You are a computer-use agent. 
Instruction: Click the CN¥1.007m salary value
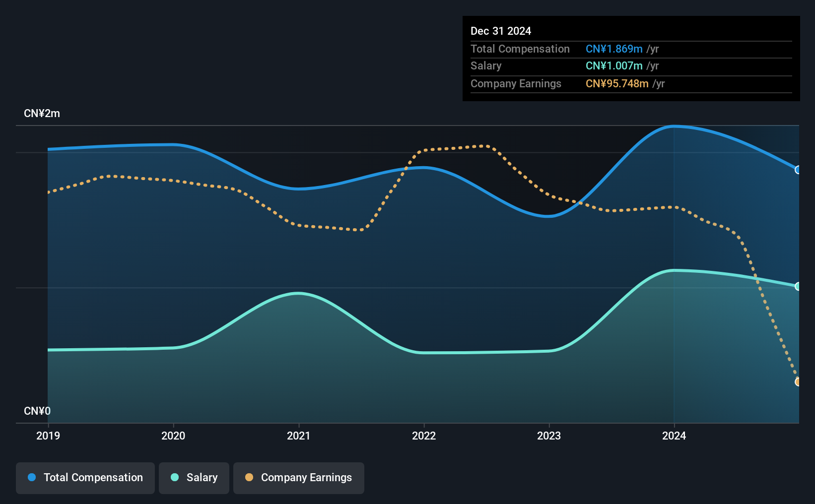point(614,66)
